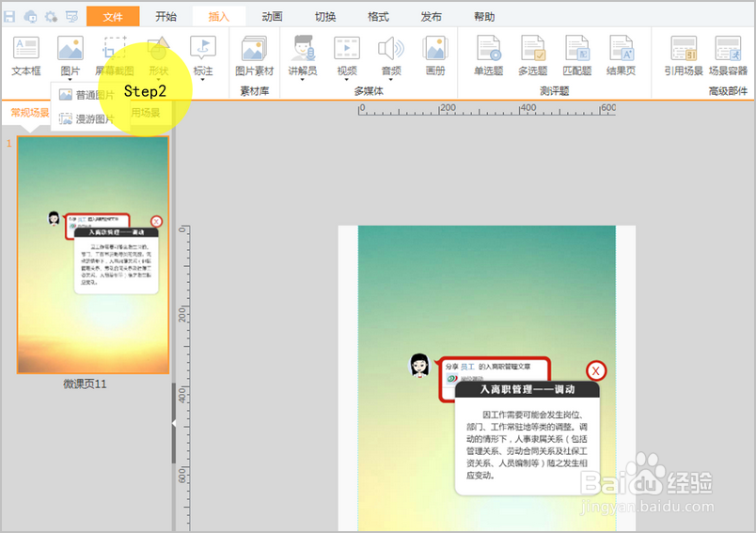This screenshot has width=756, height=533.
Task: Collapse the scene panel splitter arrow
Action: 174,423
